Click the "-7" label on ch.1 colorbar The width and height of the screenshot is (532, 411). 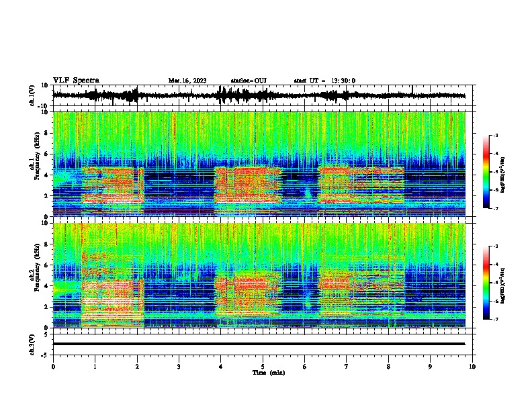[495, 208]
